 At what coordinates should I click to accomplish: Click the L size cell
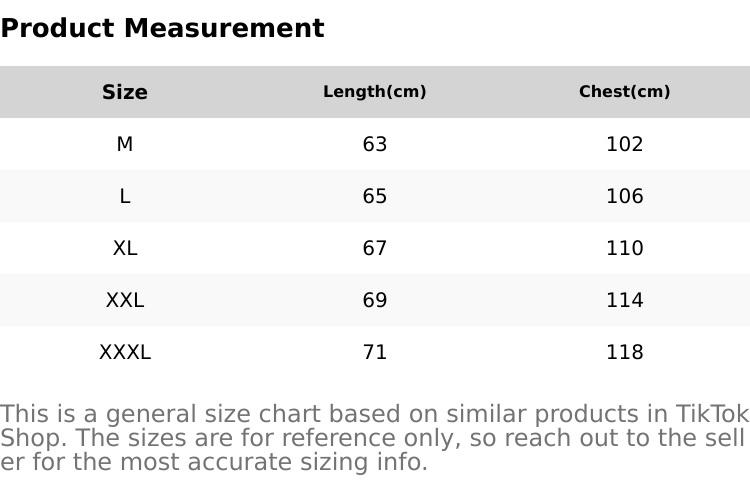point(125,196)
